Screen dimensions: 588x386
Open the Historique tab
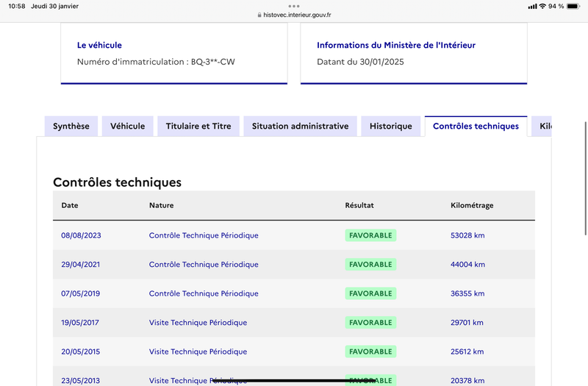[x=391, y=126]
